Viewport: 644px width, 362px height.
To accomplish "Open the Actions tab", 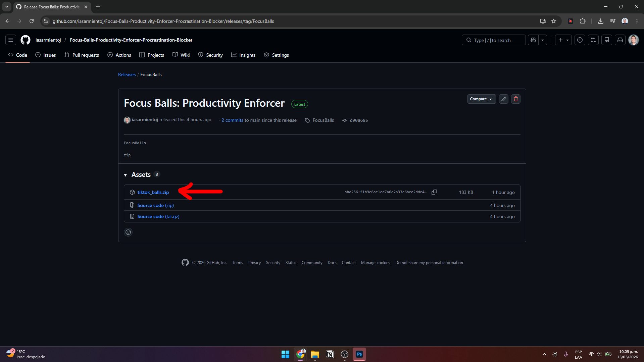I will [119, 55].
